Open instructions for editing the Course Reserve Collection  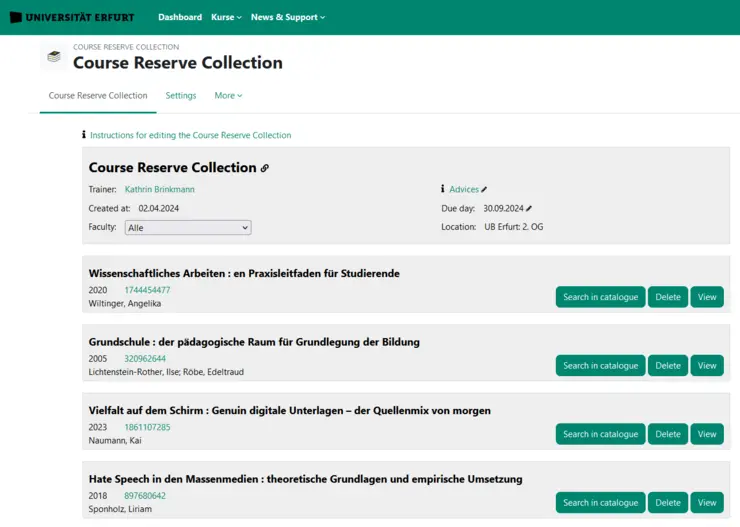tap(190, 135)
